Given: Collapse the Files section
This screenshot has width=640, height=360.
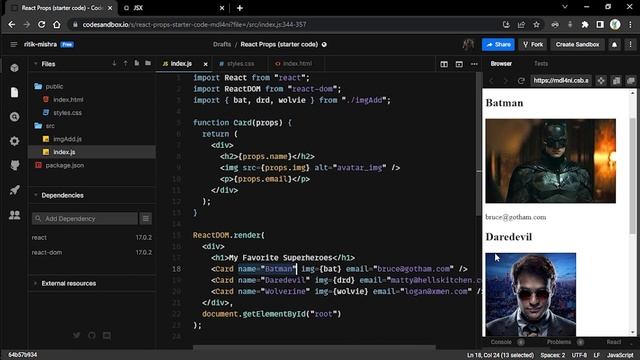Looking at the screenshot, I should click(36, 64).
